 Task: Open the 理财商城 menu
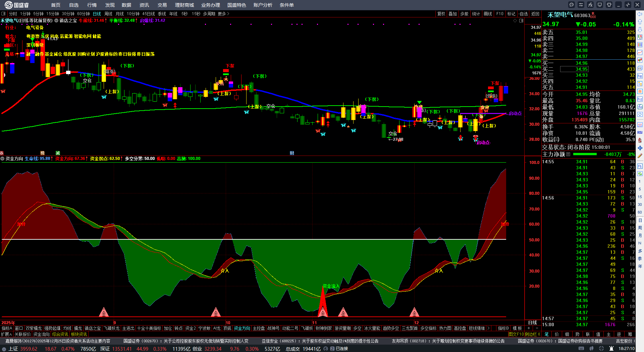point(184,5)
